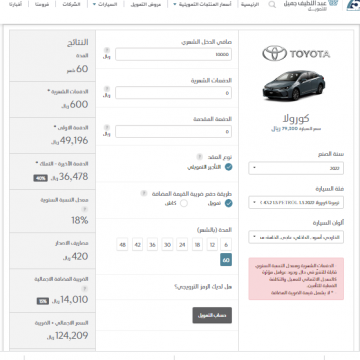Choose 24 month duration
This screenshot has width=360, height=360.
(x=182, y=245)
